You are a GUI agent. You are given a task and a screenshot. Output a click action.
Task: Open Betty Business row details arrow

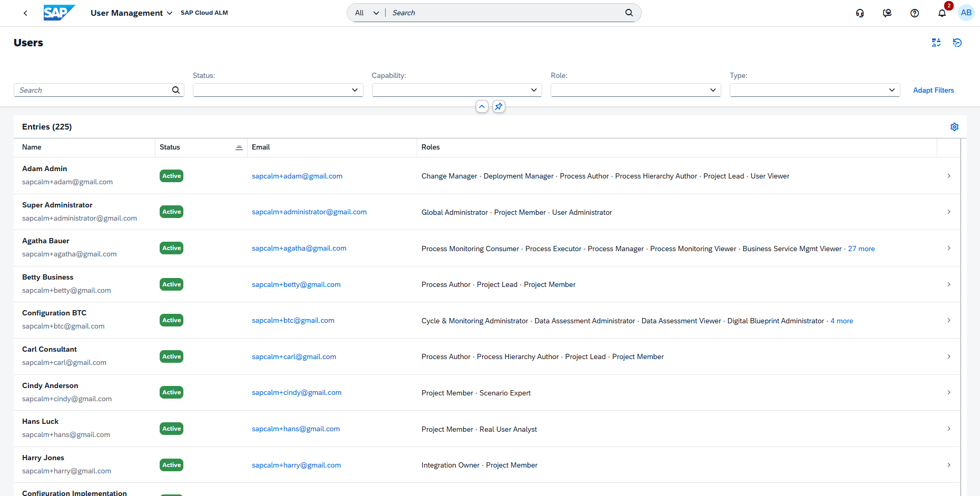tap(949, 284)
